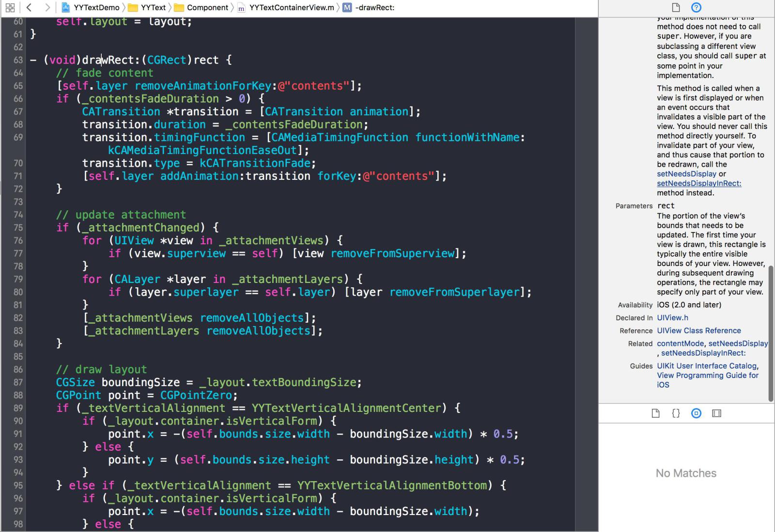Click the '// fade content' comment
Viewport: 775px width, 532px height.
coord(105,73)
